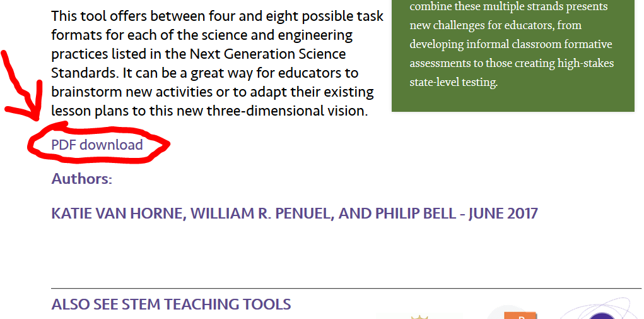The height and width of the screenshot is (319, 644).
Task: Click the Also See STEM Teaching Tools heading
Action: click(171, 304)
